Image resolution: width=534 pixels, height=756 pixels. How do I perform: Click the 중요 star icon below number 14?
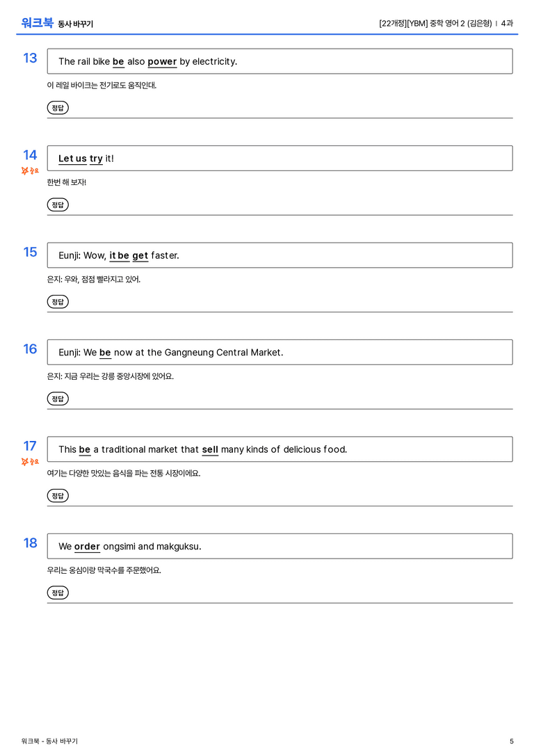click(x=30, y=170)
